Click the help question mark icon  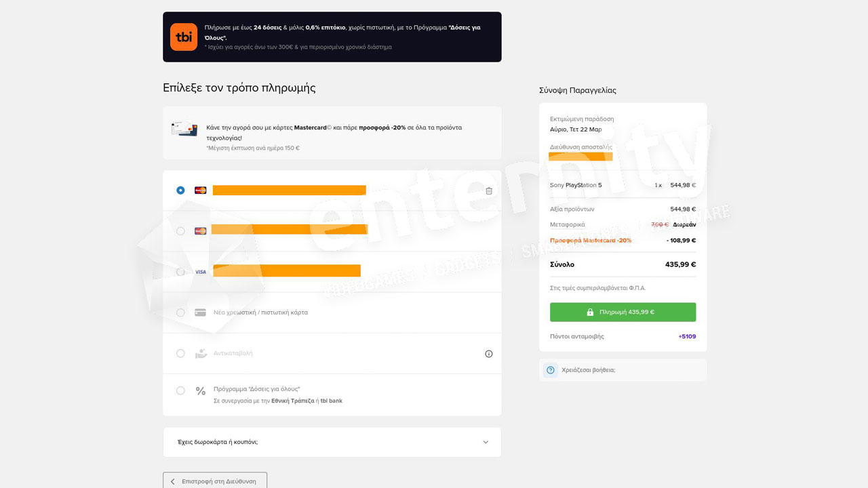click(x=551, y=370)
